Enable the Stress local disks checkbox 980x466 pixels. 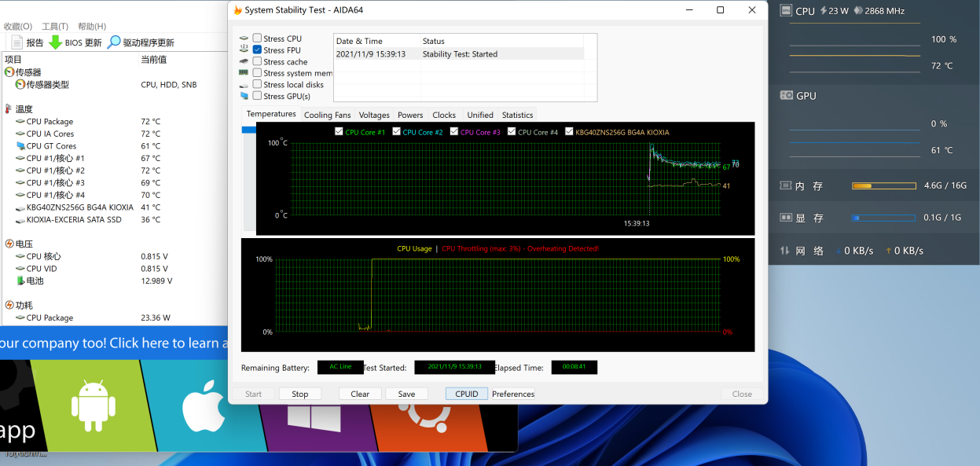(257, 85)
